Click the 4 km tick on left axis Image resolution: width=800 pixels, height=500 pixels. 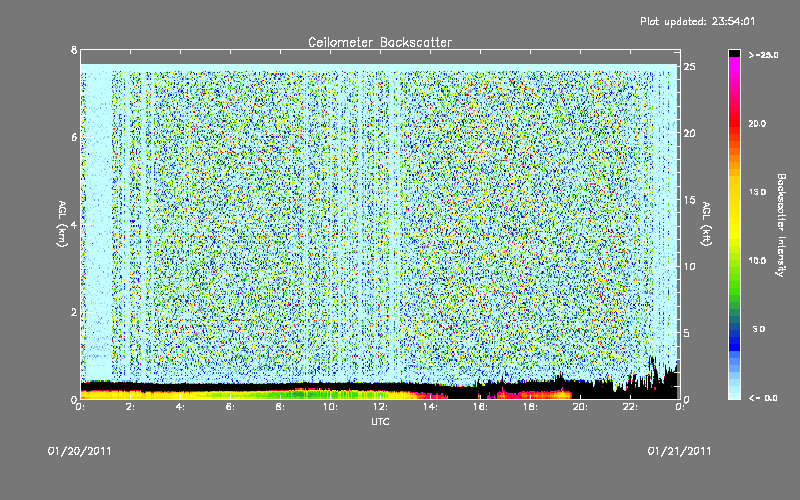click(x=74, y=224)
